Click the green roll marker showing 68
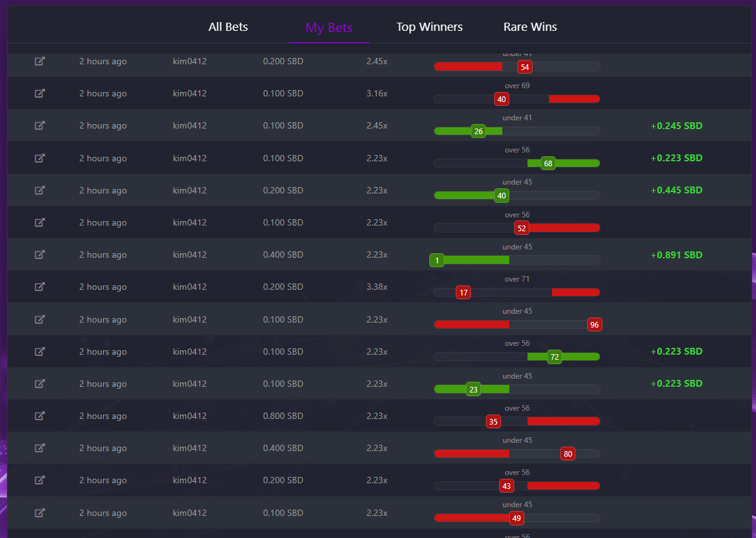Screen dimensions: 756x538 click(x=548, y=164)
